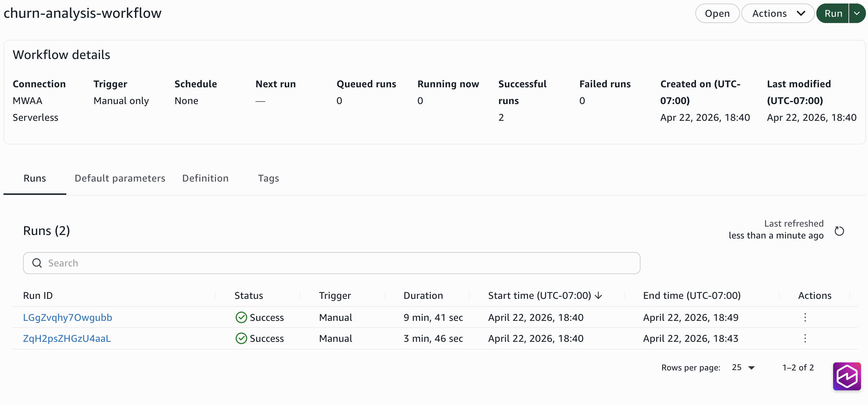Open the Tags tab

coord(268,178)
